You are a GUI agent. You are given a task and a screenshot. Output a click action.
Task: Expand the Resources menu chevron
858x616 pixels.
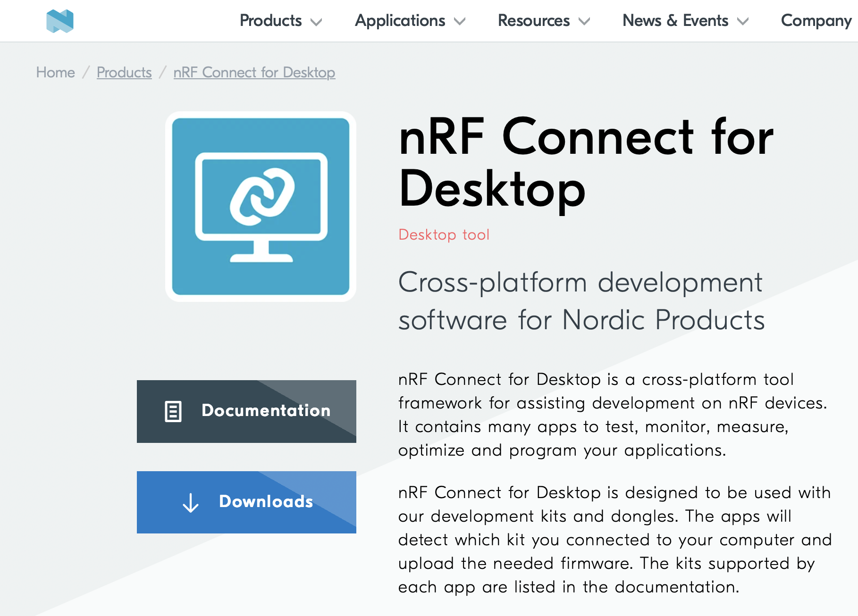click(x=584, y=22)
